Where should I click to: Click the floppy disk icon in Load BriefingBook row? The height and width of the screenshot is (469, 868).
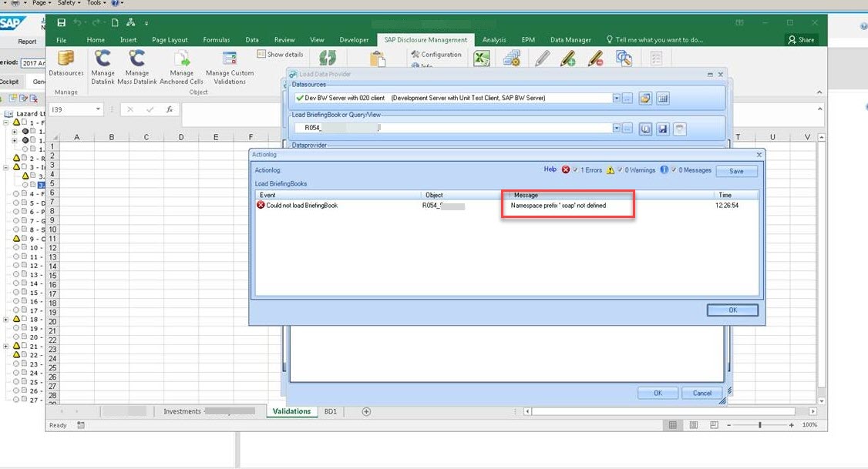coord(663,129)
